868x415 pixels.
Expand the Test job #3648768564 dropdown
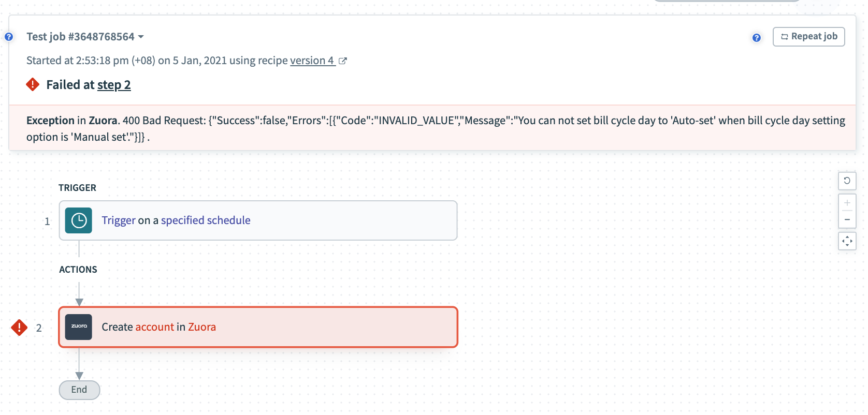[140, 36]
